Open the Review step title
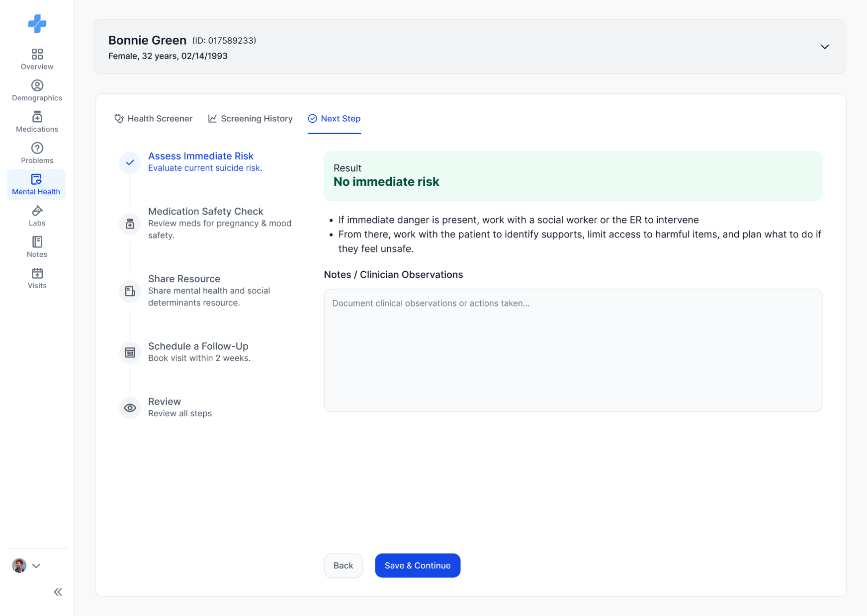Image resolution: width=867 pixels, height=616 pixels. tap(165, 401)
